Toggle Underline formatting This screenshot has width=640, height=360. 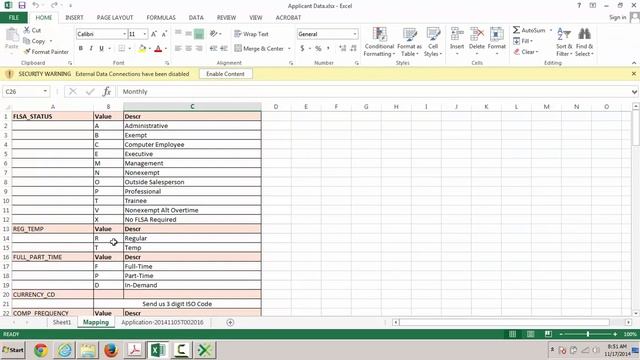pos(101,48)
